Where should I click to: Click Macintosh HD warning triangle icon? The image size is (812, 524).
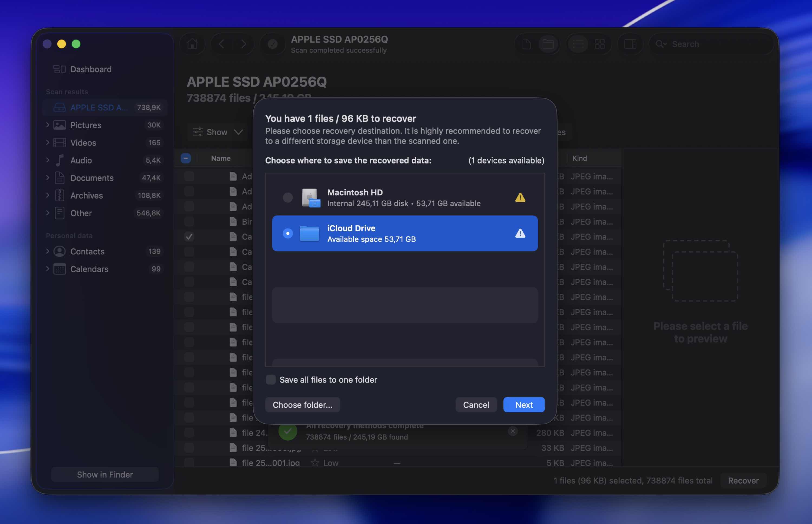click(520, 198)
